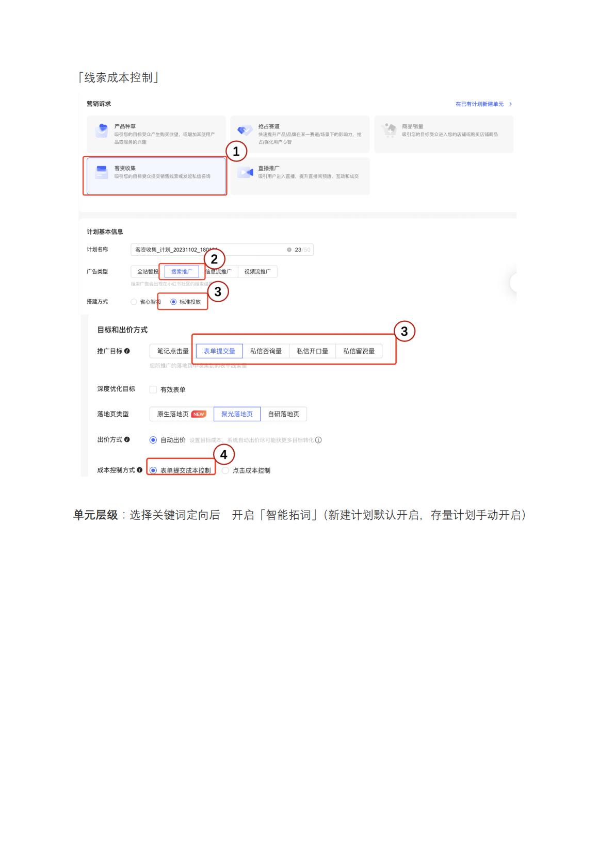
Task: Focus the 计划名称 input field
Action: pos(222,250)
